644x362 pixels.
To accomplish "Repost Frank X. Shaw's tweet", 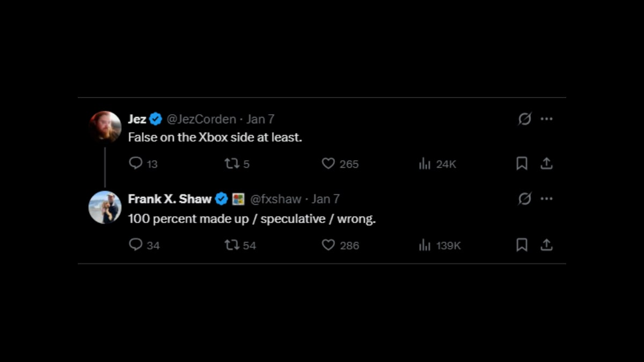I will click(232, 245).
